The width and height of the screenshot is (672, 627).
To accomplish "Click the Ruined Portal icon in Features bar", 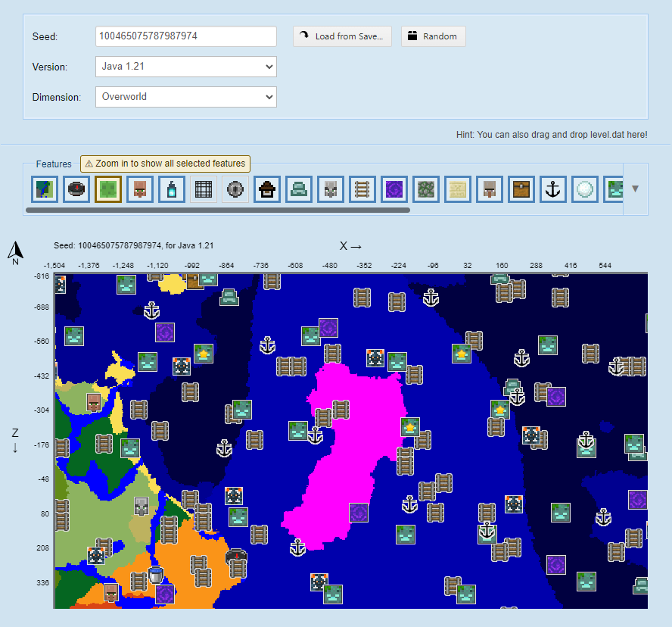I will [x=394, y=189].
